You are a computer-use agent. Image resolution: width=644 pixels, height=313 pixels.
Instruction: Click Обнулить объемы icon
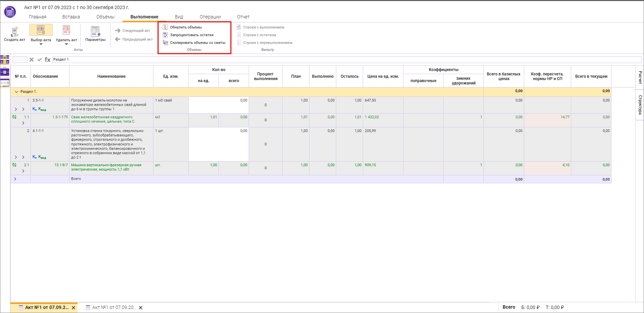(x=165, y=27)
